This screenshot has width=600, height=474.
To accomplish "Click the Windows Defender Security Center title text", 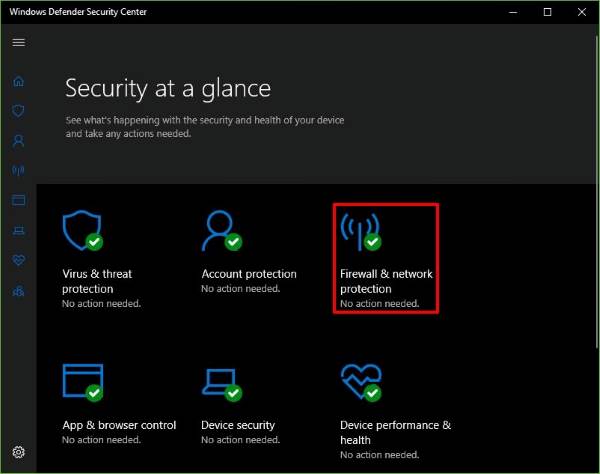I will point(78,12).
